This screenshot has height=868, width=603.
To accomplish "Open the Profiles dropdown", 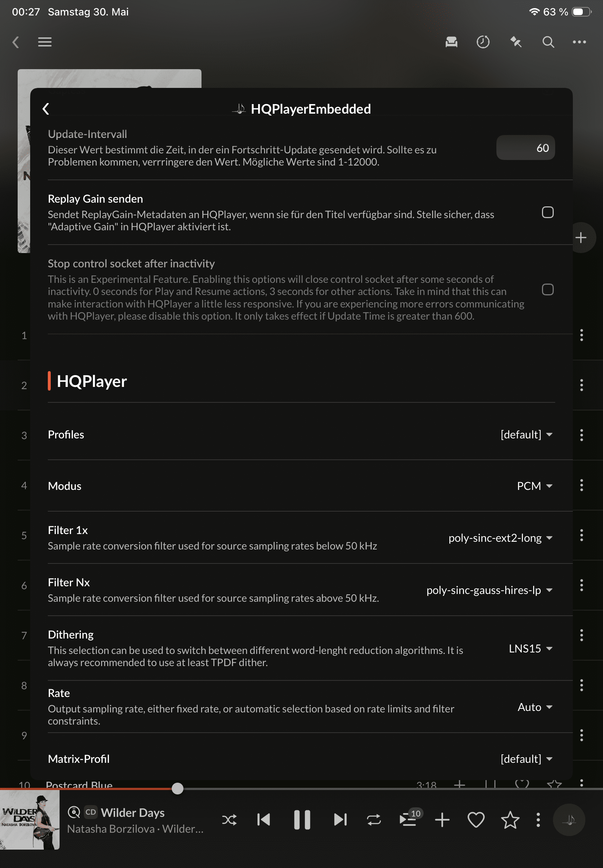I will point(526,435).
